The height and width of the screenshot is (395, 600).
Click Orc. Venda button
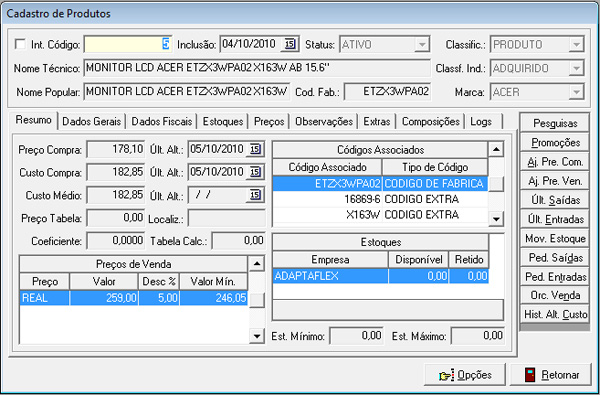click(x=555, y=295)
